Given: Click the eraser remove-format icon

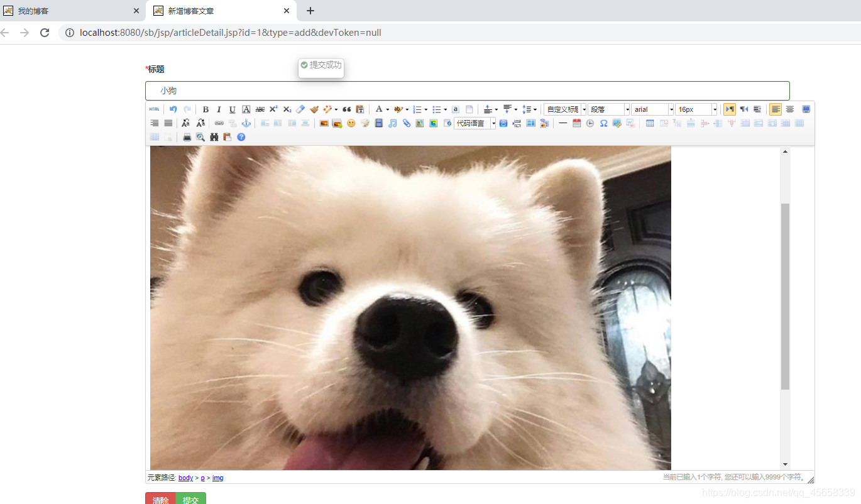Looking at the screenshot, I should point(300,109).
